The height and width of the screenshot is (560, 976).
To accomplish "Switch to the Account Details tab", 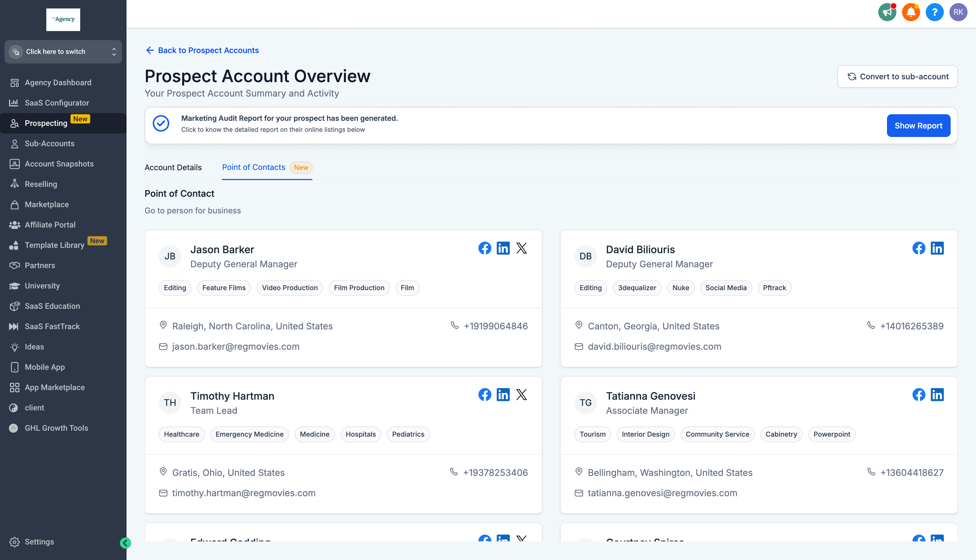I will click(173, 167).
